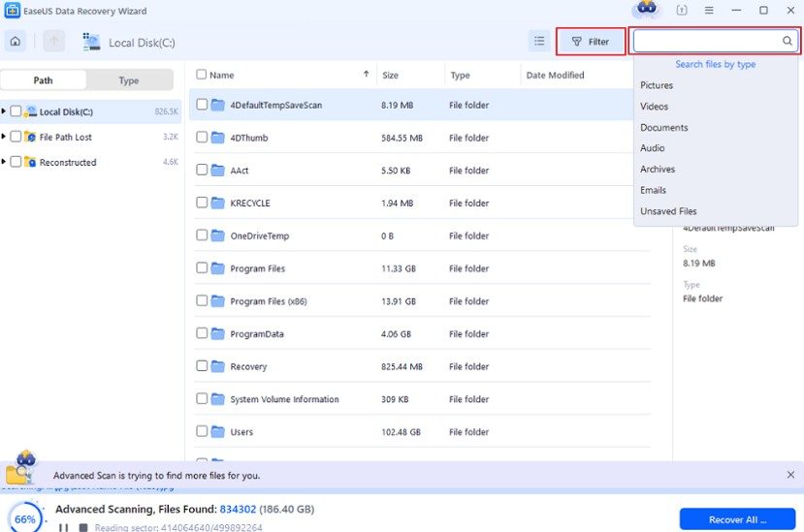Image resolution: width=804 pixels, height=532 pixels.
Task: Click the 4DefaultTempSaveScan folder icon
Action: pos(218,105)
